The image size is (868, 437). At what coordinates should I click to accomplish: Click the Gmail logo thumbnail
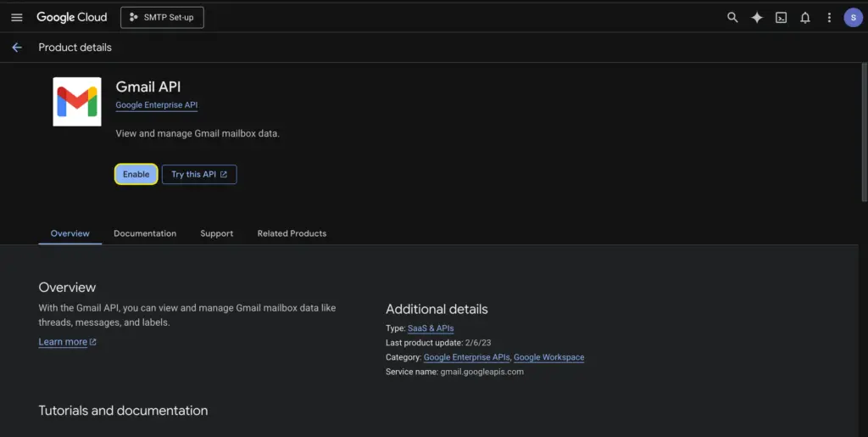tap(77, 101)
